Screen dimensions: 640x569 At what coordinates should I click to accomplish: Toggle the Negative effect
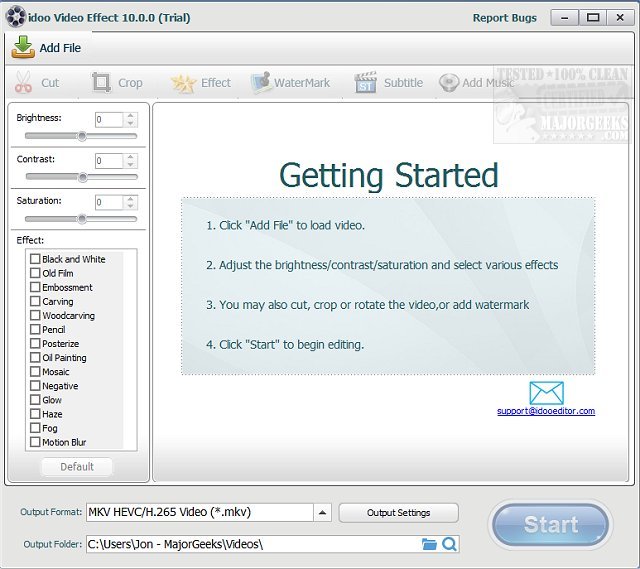click(x=35, y=386)
